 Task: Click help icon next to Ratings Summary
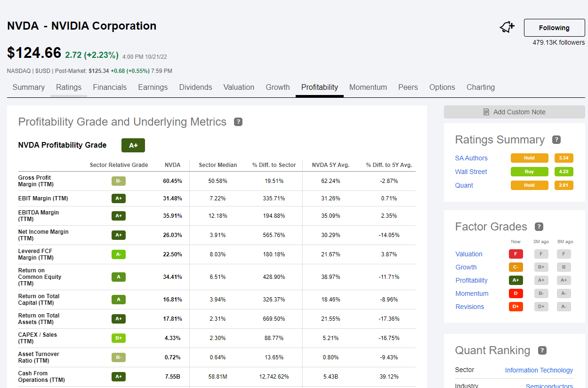556,140
